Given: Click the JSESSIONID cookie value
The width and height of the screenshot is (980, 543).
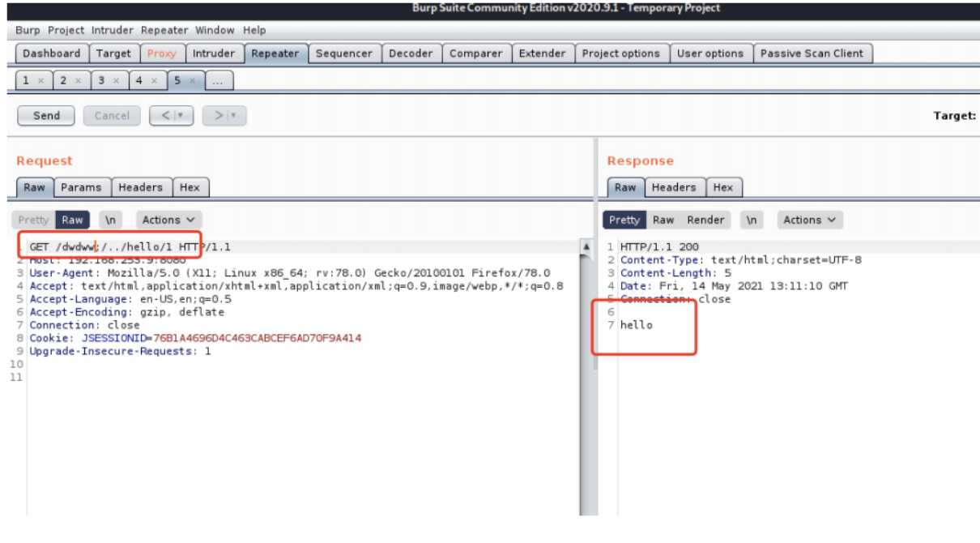Looking at the screenshot, I should coord(257,338).
